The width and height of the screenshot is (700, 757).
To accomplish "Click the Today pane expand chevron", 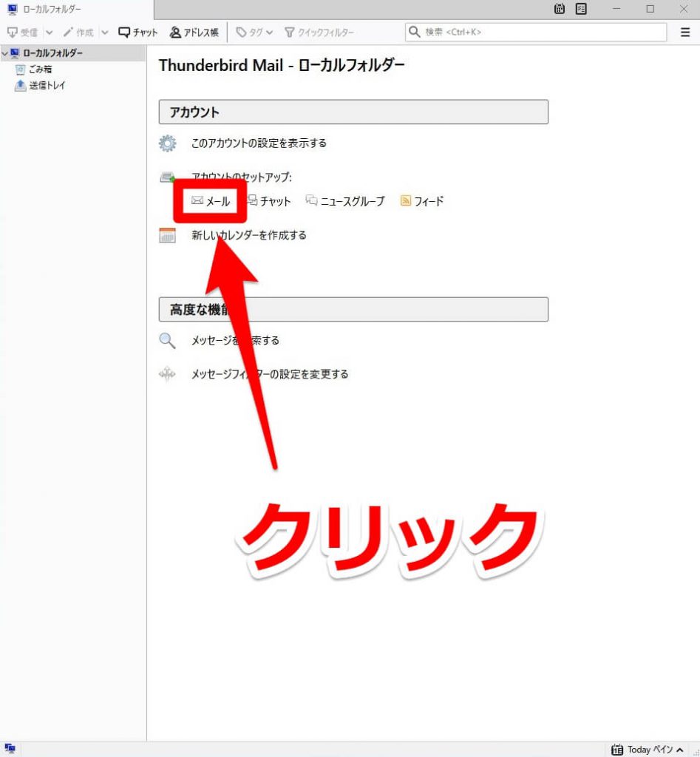I will (680, 750).
